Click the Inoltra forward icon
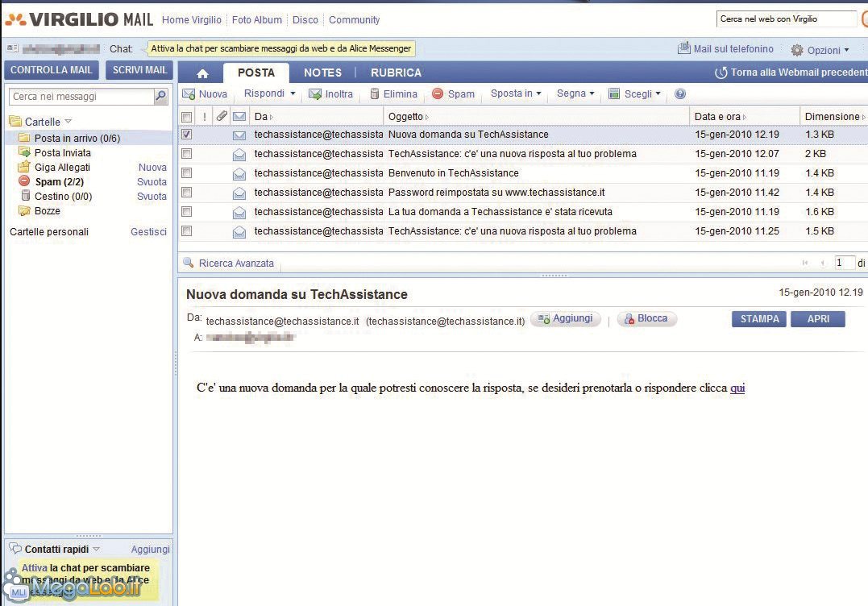 click(315, 94)
